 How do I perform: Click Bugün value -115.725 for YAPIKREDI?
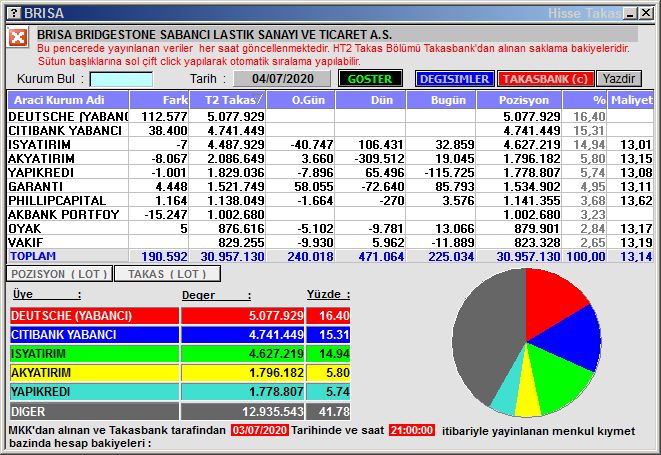click(x=449, y=172)
